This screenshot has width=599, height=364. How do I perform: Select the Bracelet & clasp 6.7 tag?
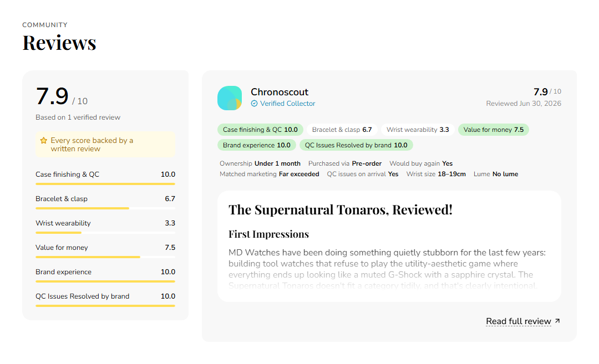pos(342,130)
